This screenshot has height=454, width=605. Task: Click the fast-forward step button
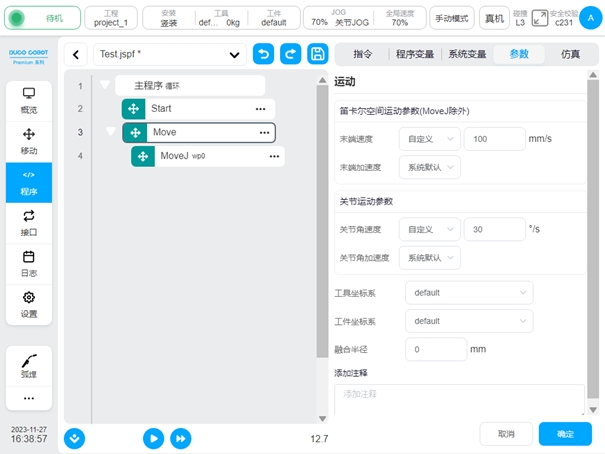click(x=180, y=438)
